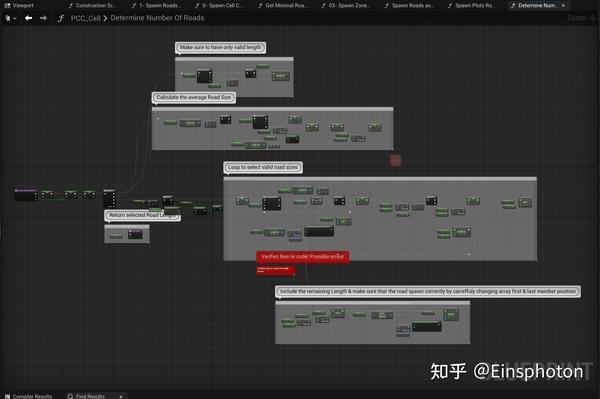Image resolution: width=600 pixels, height=399 pixels.
Task: Select the function entry node at far left
Action: 26,194
